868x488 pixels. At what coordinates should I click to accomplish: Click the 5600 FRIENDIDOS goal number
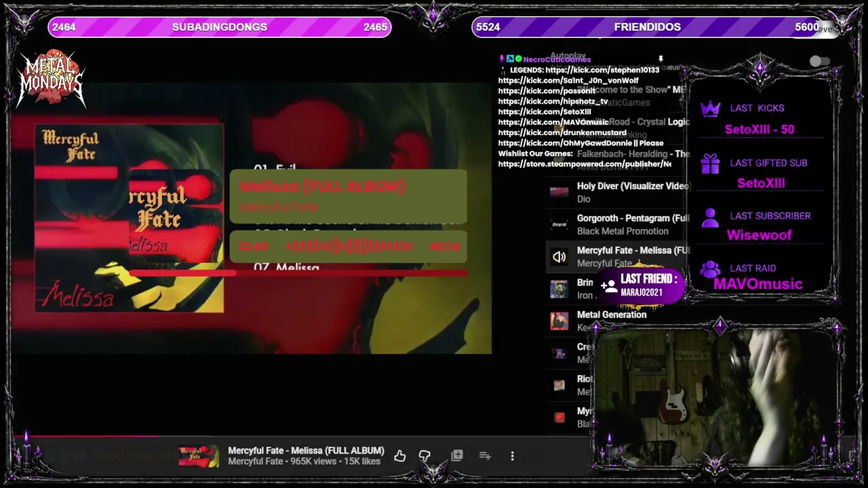(807, 27)
